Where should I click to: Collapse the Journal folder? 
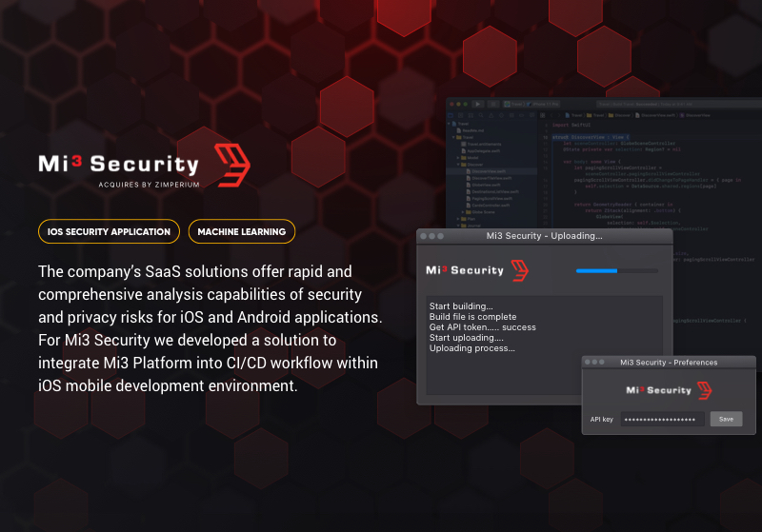(x=458, y=226)
